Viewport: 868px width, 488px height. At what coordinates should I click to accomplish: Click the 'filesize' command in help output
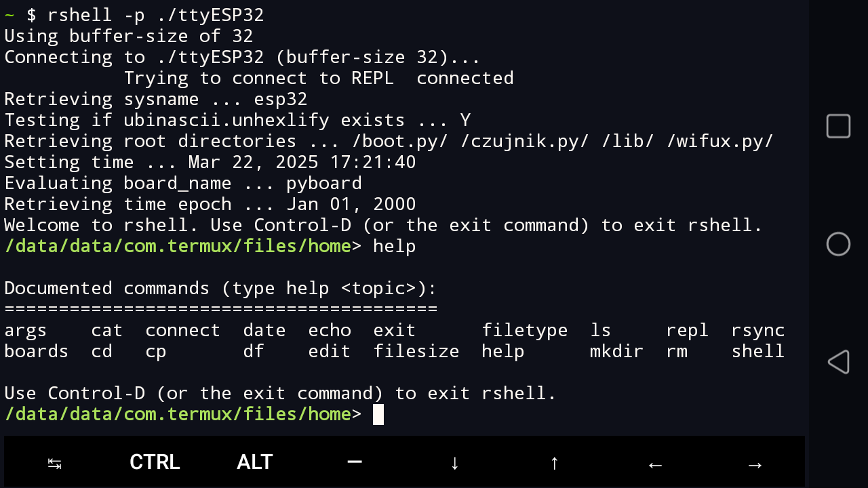pos(416,351)
